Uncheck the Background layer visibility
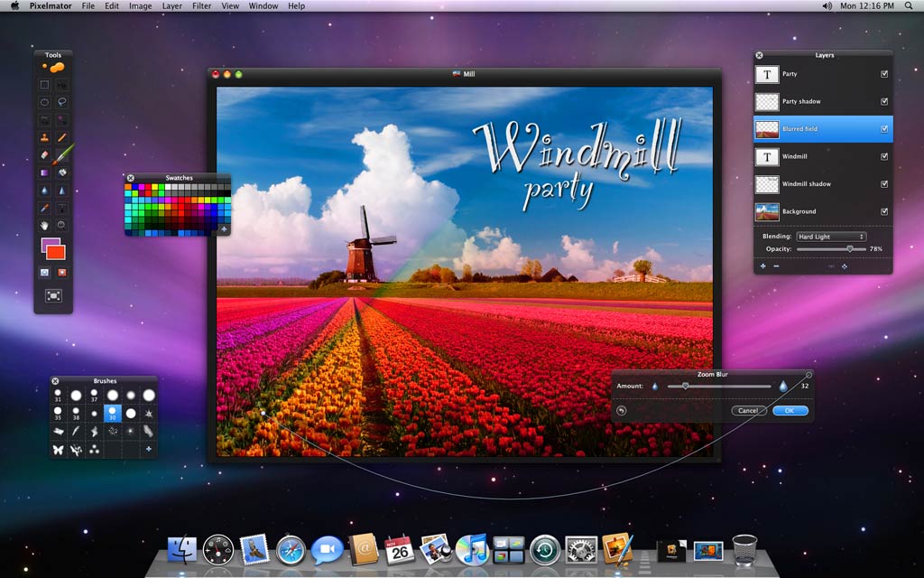The image size is (924, 578). coord(884,211)
